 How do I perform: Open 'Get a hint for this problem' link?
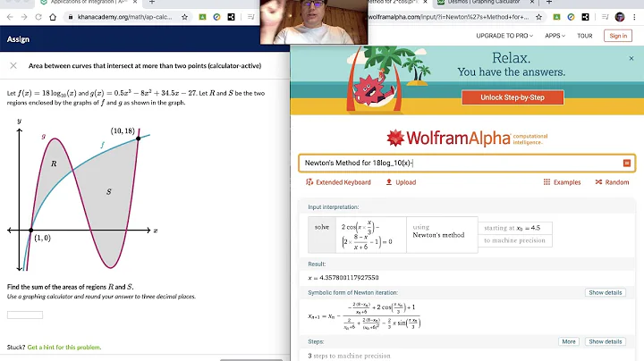(x=64, y=347)
